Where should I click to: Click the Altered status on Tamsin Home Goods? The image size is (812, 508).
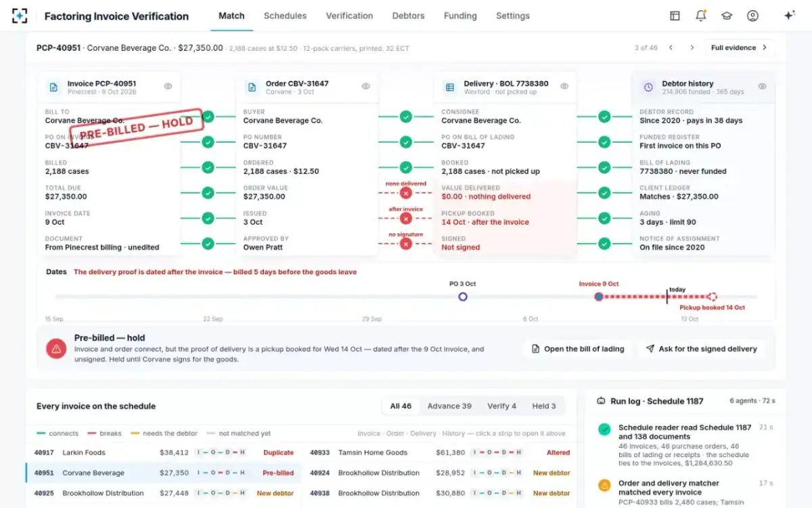[x=558, y=452]
